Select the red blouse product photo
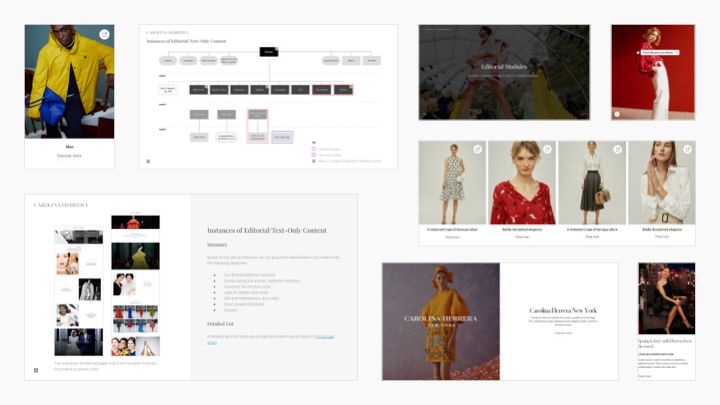Viewport: 720px width, 405px height. (522, 183)
